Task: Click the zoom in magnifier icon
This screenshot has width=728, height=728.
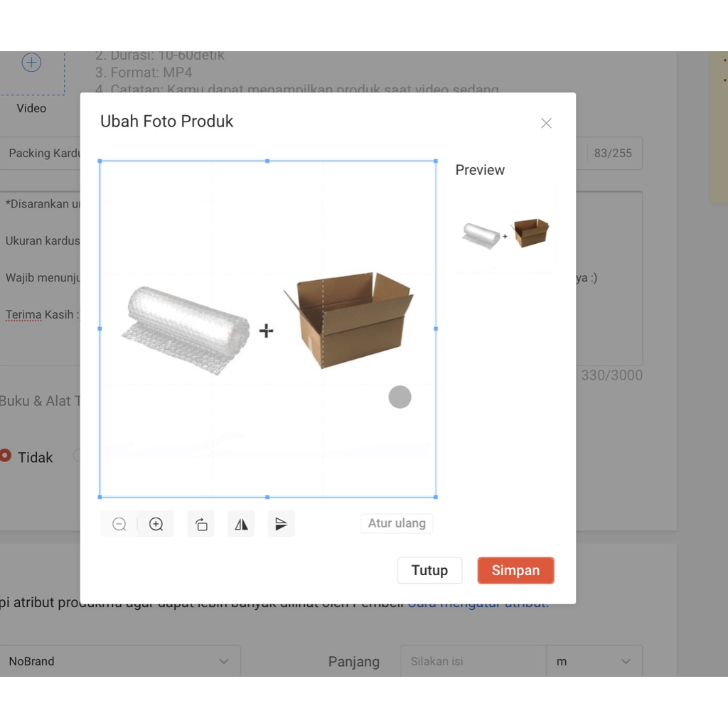Action: tap(156, 524)
